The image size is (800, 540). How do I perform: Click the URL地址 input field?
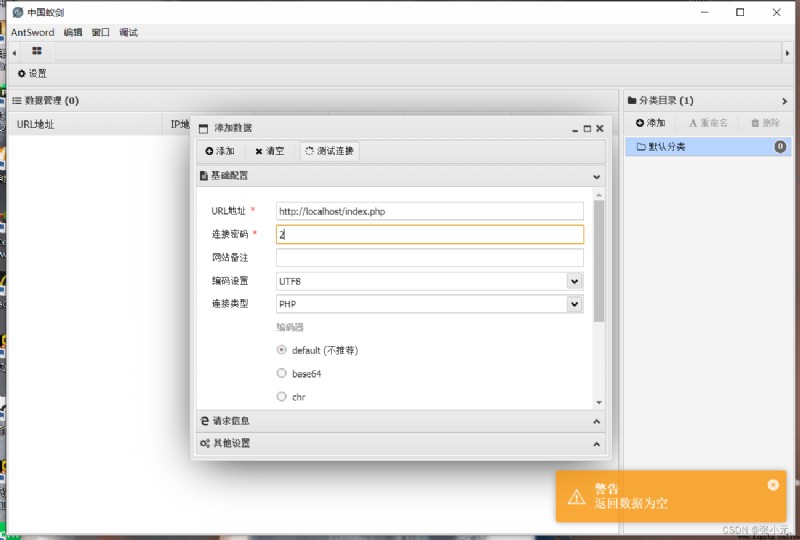(x=430, y=211)
